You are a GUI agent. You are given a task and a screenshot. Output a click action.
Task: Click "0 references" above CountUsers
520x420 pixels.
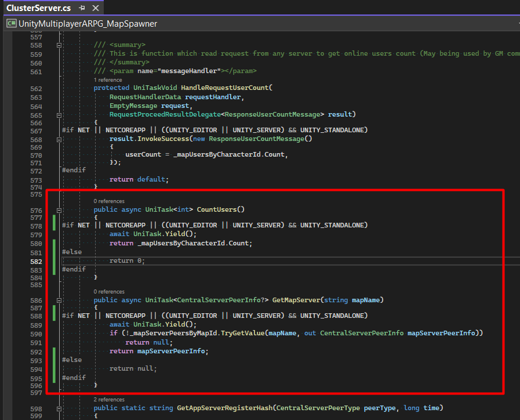coord(109,201)
